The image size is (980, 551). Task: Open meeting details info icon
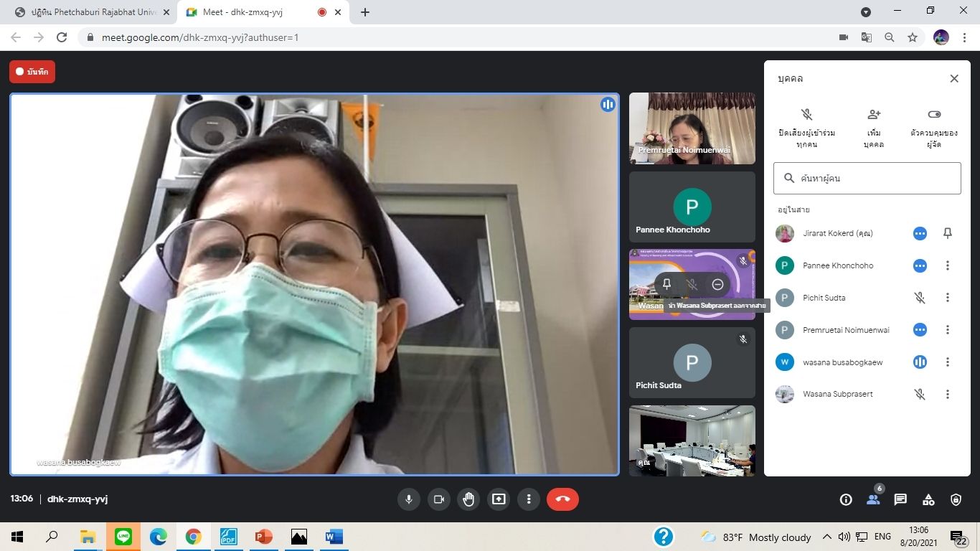tap(846, 500)
